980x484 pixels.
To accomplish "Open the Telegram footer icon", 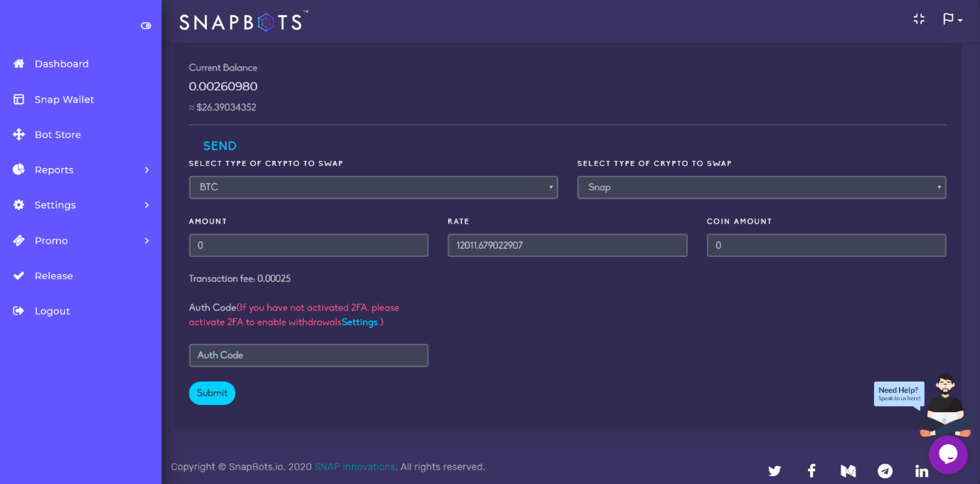I will click(885, 470).
